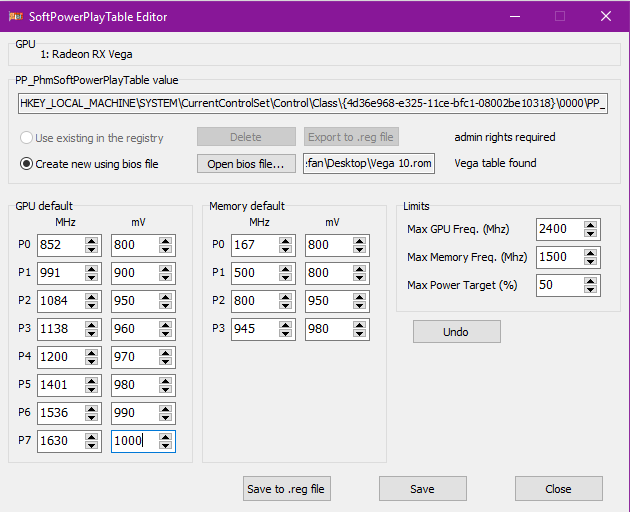Increase GPU P7 mV with up arrow
The image size is (630, 512).
pyautogui.click(x=165, y=437)
